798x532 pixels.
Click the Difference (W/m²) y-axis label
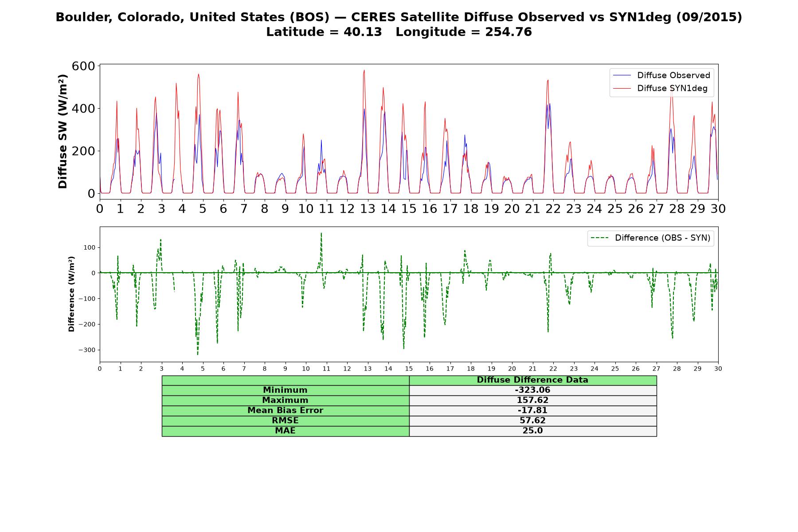pyautogui.click(x=71, y=294)
